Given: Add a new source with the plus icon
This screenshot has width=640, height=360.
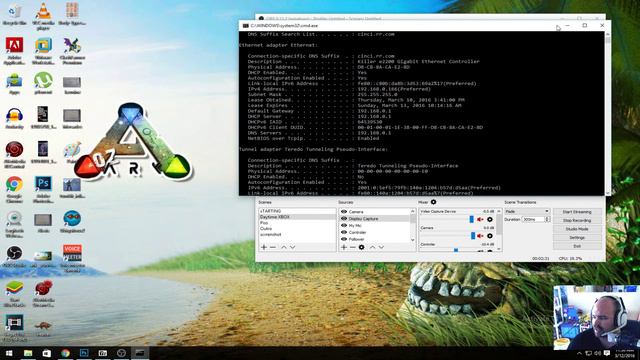Looking at the screenshot, I should pos(344,247).
